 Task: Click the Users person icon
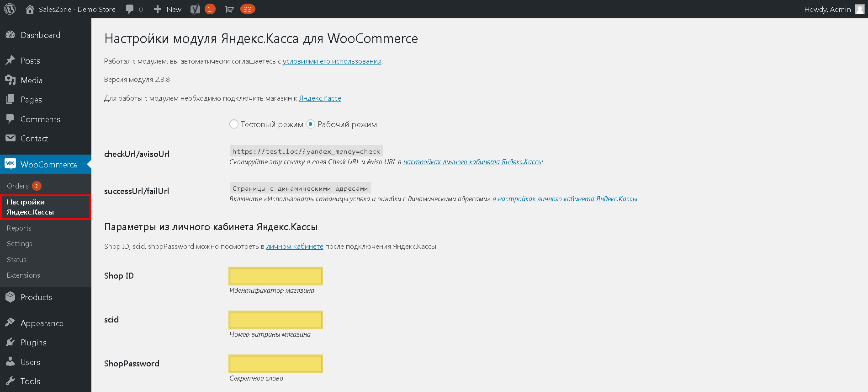10,362
